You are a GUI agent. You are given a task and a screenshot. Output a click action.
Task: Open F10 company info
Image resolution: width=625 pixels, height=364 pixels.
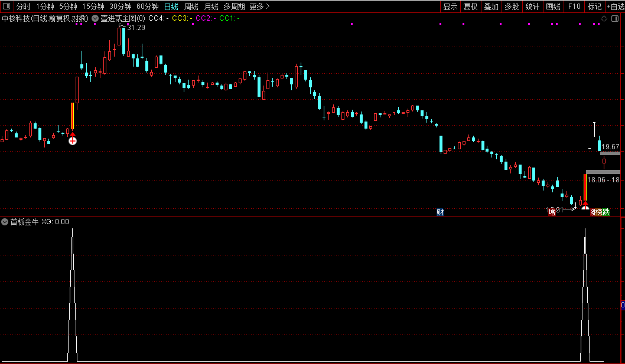pos(574,6)
